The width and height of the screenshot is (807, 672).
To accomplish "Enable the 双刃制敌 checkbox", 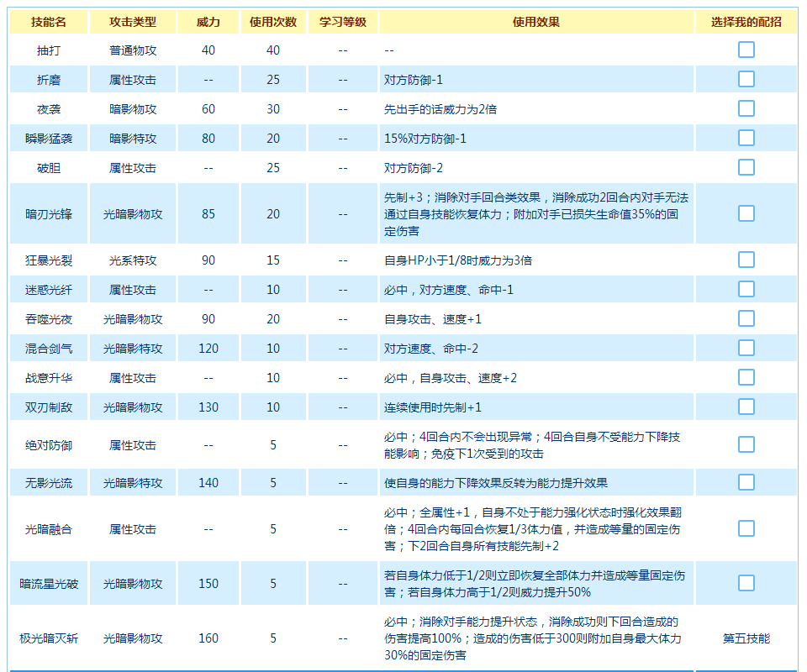I will pyautogui.click(x=746, y=407).
